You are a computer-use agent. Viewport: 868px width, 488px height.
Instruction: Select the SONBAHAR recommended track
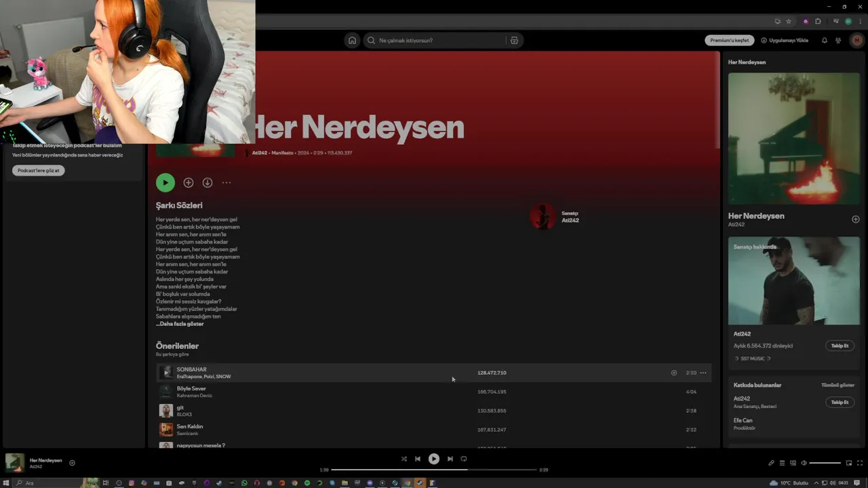click(434, 373)
